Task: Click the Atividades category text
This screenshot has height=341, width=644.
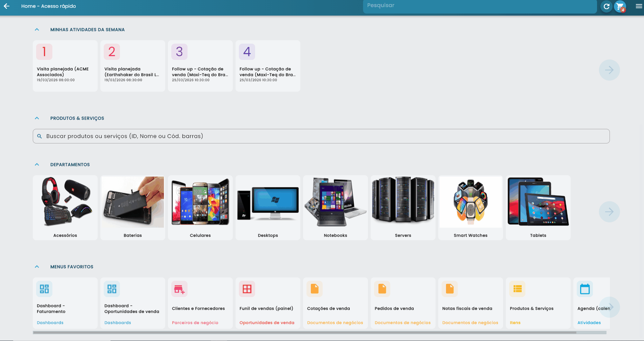Action: pos(589,323)
